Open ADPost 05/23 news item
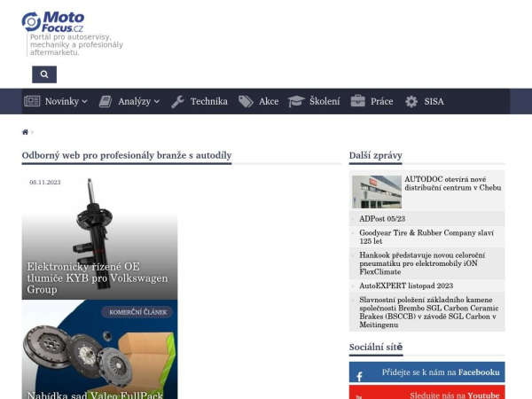532x399 pixels. [382, 219]
